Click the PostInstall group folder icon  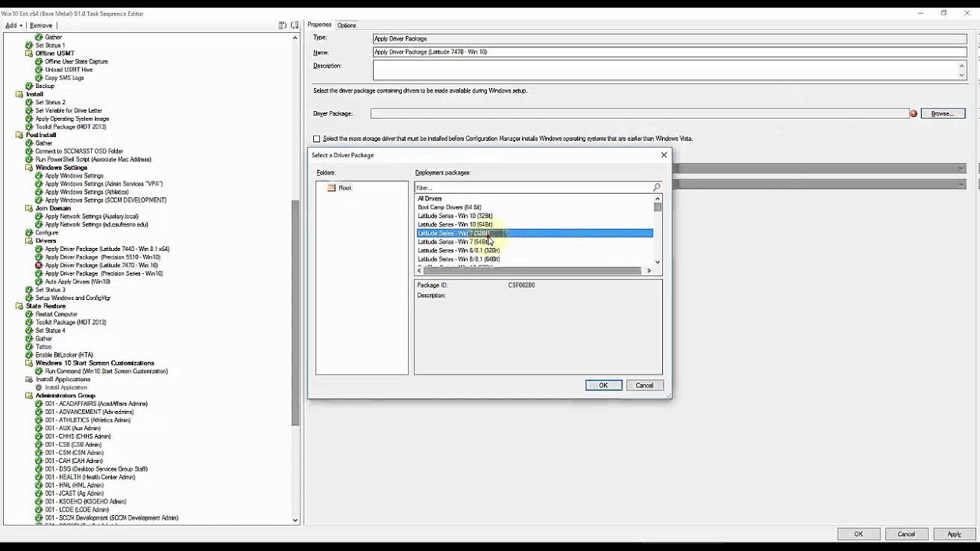[x=20, y=135]
